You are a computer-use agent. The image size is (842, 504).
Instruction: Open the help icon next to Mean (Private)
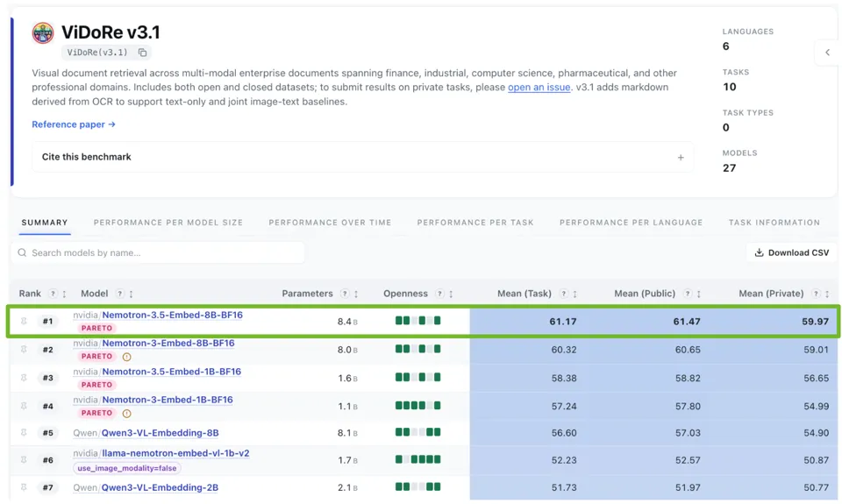(816, 294)
